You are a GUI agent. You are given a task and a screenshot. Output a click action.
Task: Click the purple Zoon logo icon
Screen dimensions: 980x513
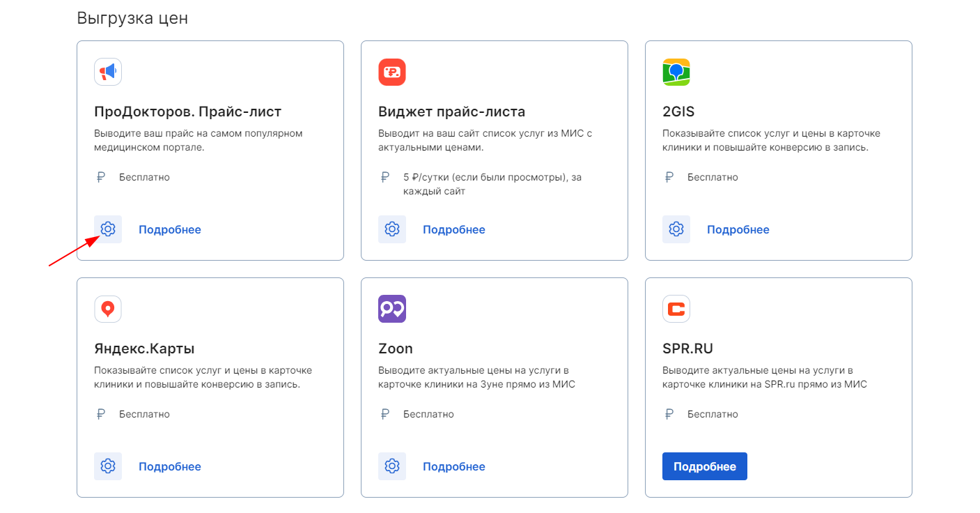pyautogui.click(x=392, y=309)
